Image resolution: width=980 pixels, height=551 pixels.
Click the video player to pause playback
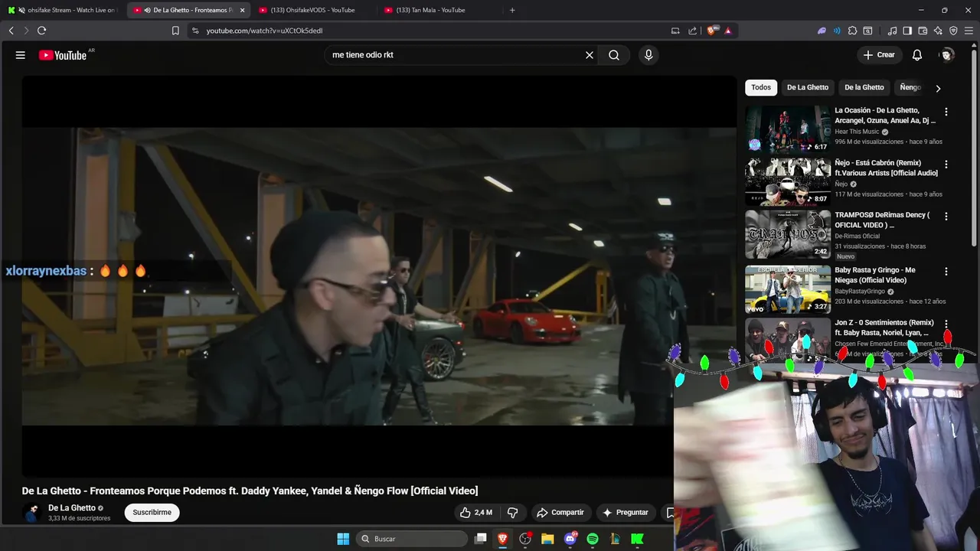point(379,275)
